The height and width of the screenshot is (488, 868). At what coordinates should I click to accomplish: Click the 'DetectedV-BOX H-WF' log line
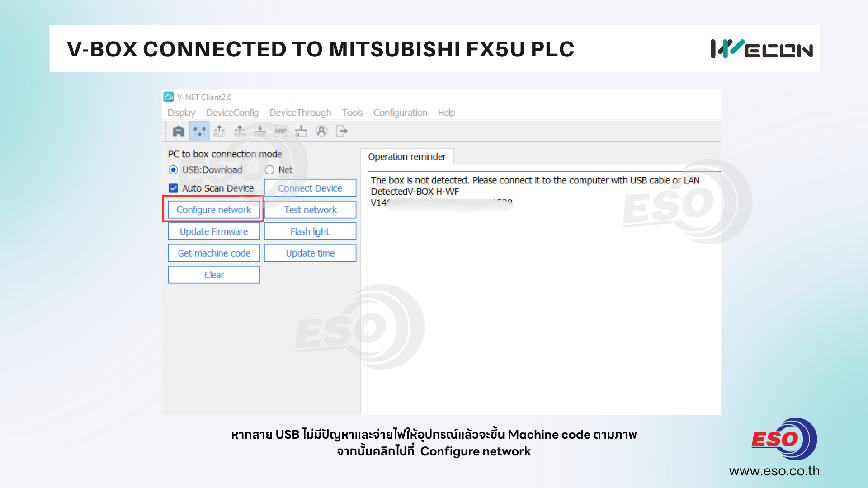coord(415,192)
